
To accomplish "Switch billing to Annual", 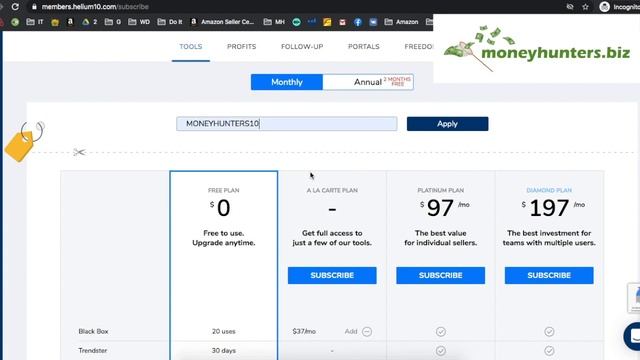I will [x=368, y=82].
